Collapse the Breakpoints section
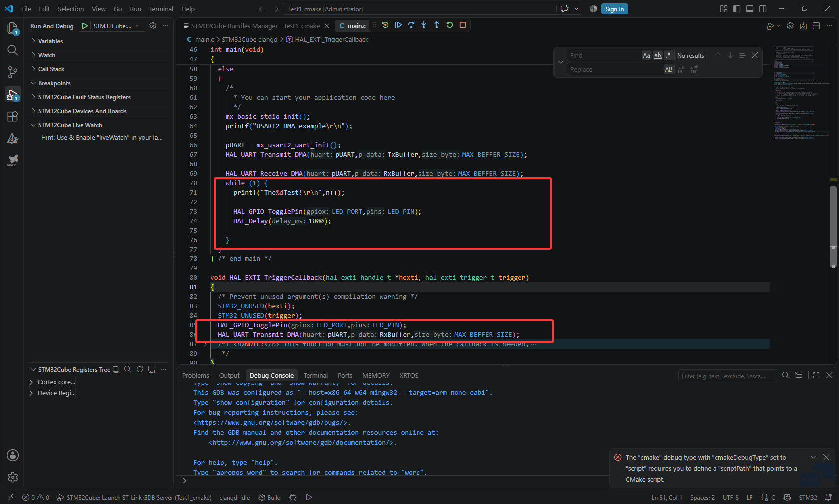This screenshot has width=839, height=504. point(99,83)
